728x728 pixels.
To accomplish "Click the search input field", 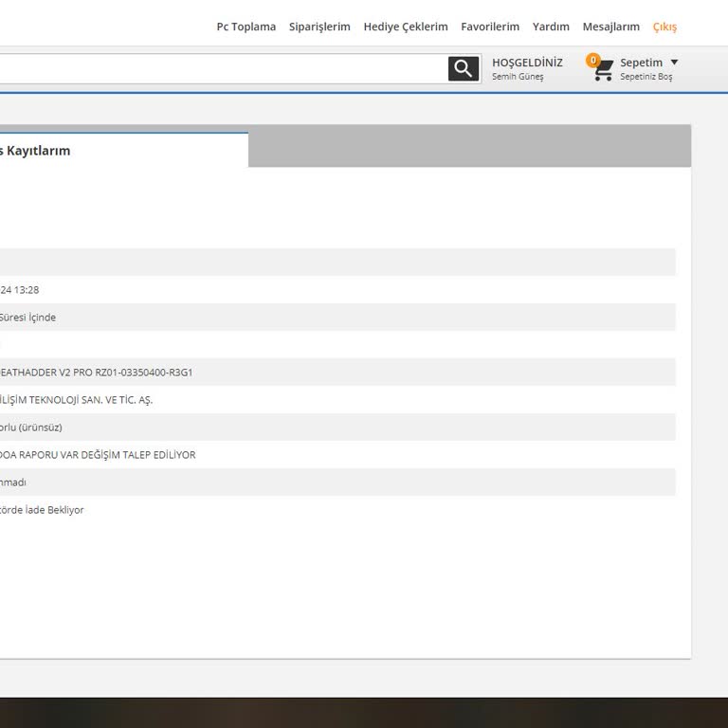I will (x=223, y=68).
